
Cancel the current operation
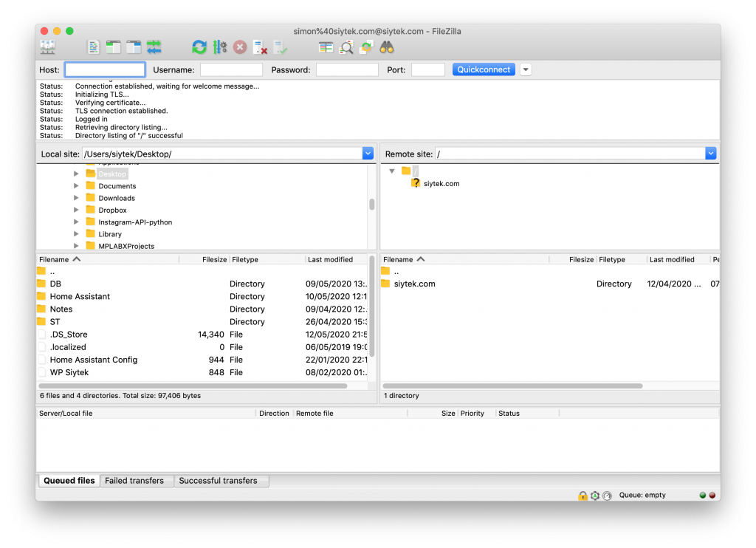click(x=240, y=47)
